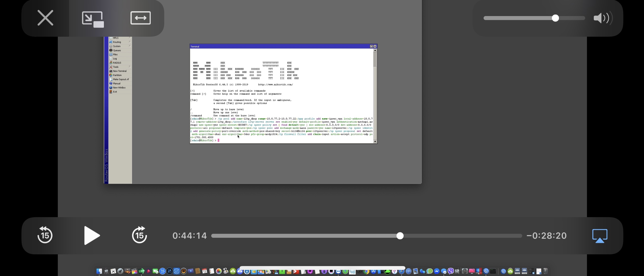644x276 pixels.
Task: Click the Make Supout.rif icon
Action: point(111,79)
